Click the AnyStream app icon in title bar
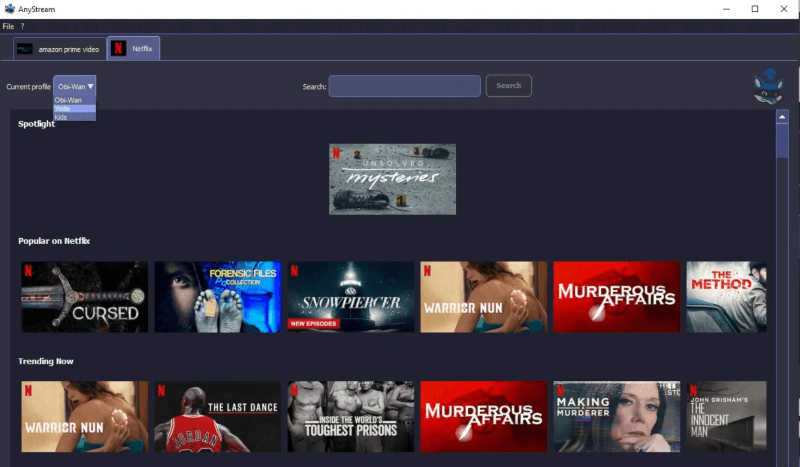Viewport: 800px width, 467px height. pyautogui.click(x=10, y=9)
